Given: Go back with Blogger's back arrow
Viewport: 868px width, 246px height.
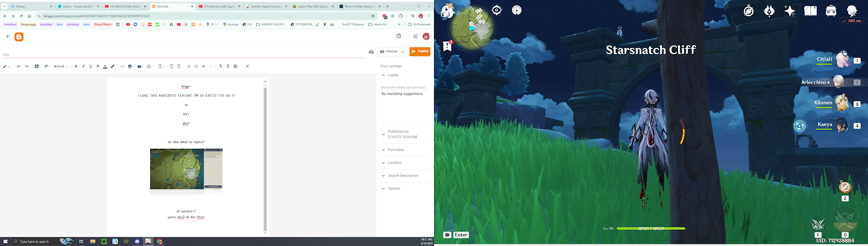Looking at the screenshot, I should point(8,36).
